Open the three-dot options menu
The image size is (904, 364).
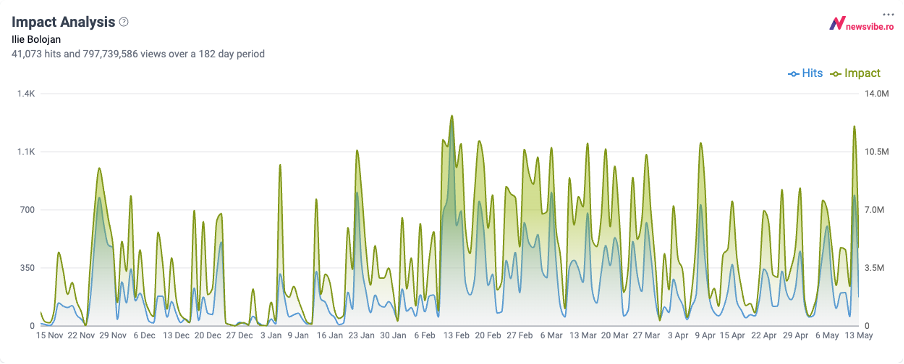point(887,14)
